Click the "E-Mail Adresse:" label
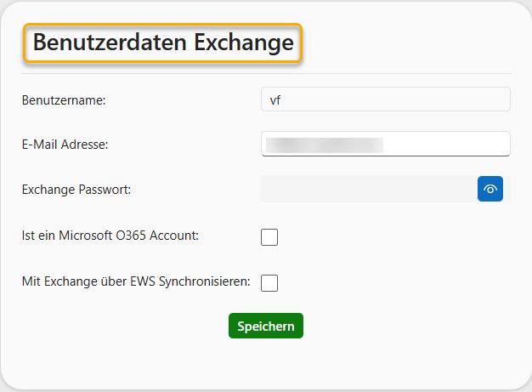This screenshot has width=532, height=392. tap(65, 145)
